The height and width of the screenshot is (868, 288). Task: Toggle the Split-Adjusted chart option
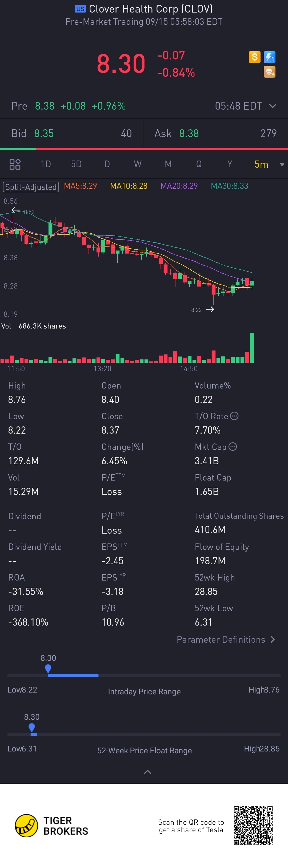coord(31,187)
